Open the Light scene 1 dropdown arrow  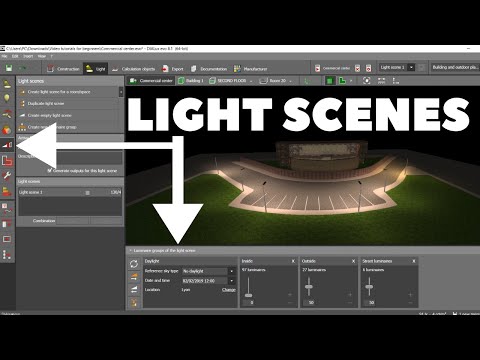pyautogui.click(x=411, y=67)
